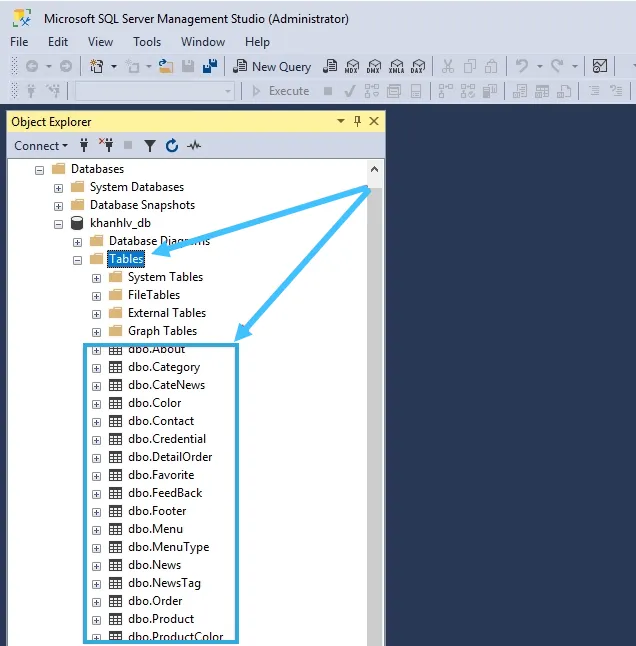
Task: Click the MDX query icon
Action: 352,66
